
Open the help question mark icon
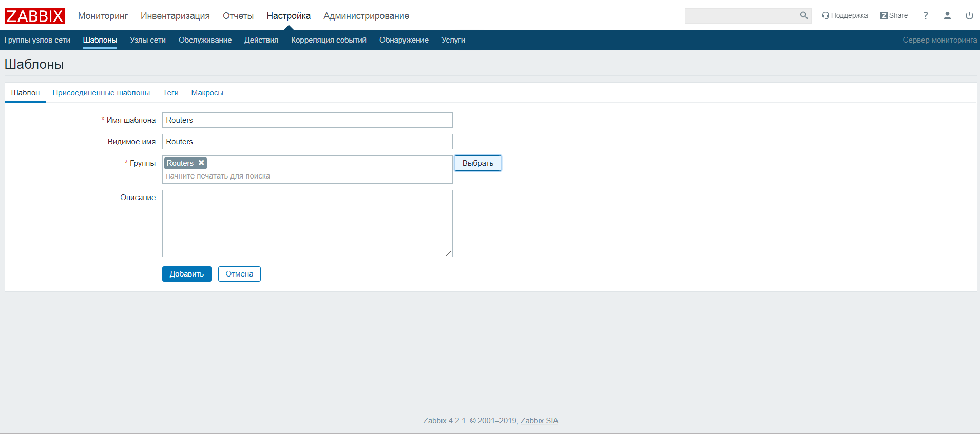point(925,16)
